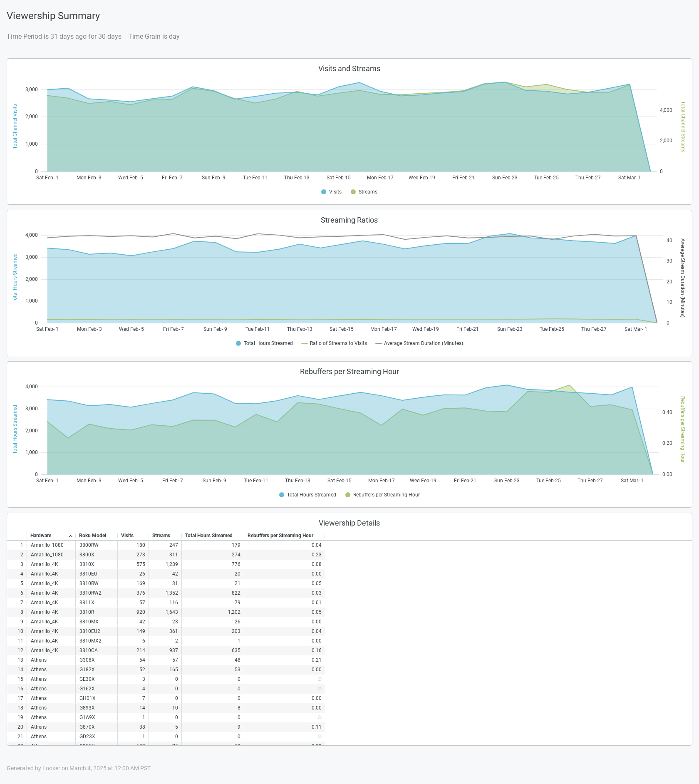Click the null rebuffers symbol in GD23X row
Viewport: 699px width, 784px height.
[319, 737]
